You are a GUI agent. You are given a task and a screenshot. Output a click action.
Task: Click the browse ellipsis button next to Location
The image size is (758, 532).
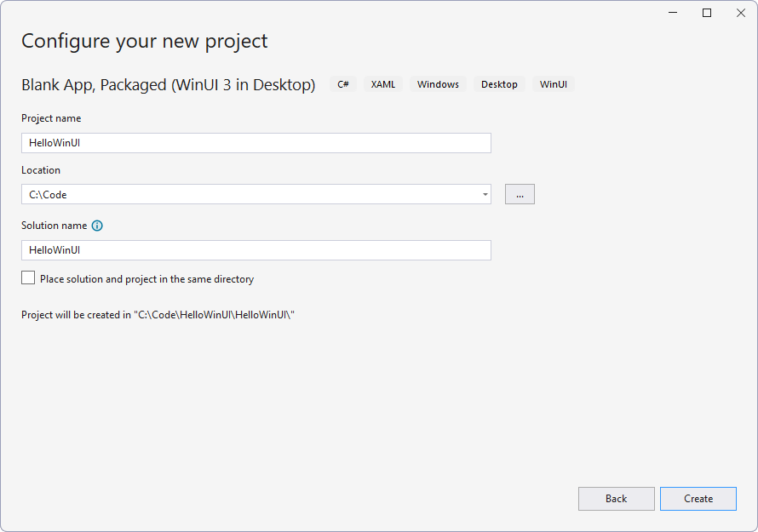[x=520, y=194]
